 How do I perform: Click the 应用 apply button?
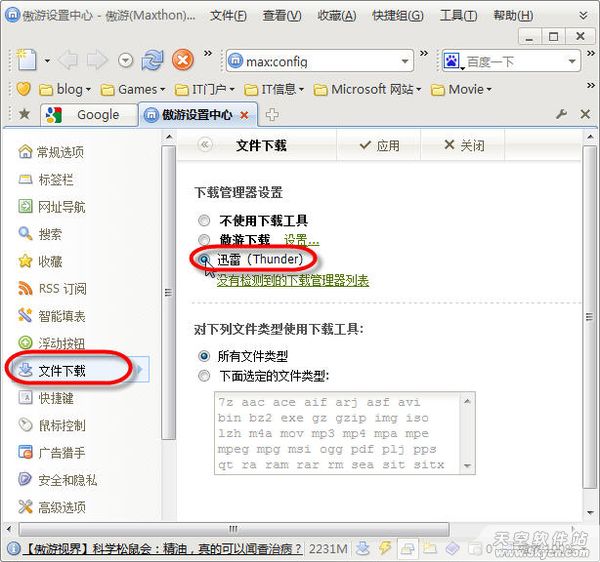coord(379,145)
